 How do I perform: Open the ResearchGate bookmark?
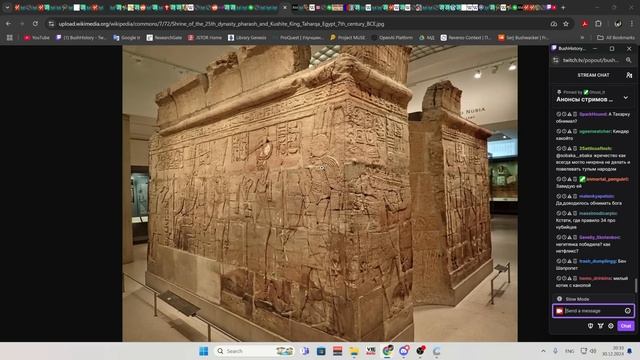tap(164, 38)
